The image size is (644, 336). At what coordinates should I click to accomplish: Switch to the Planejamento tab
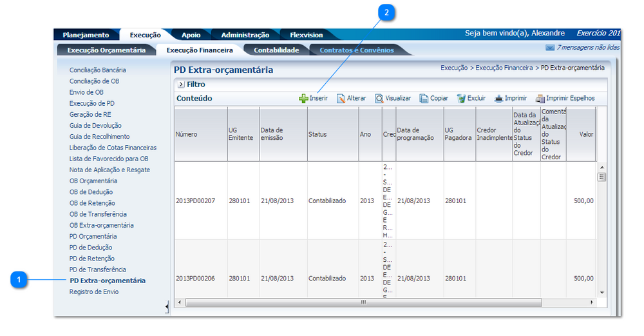click(x=86, y=35)
